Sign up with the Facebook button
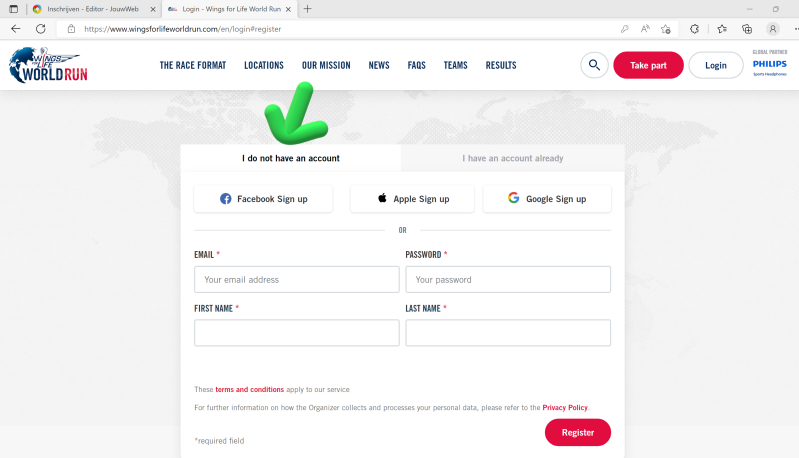This screenshot has height=458, width=799. [264, 199]
